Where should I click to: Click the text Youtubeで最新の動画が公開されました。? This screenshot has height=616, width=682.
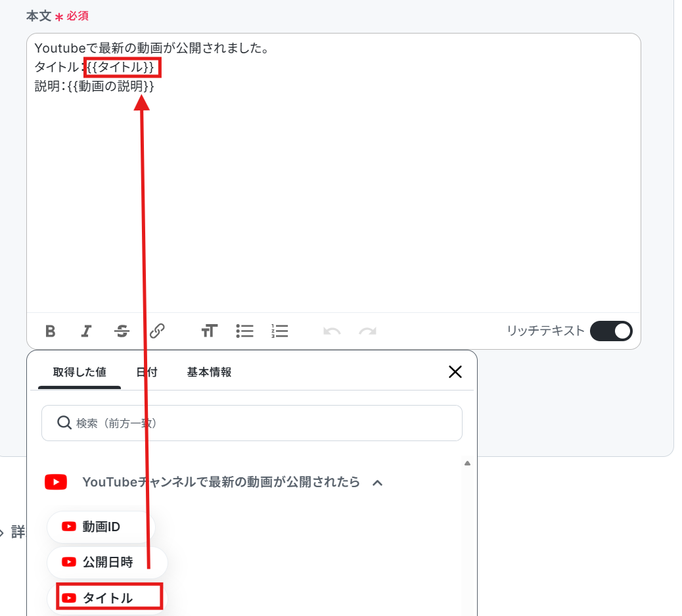click(x=152, y=48)
